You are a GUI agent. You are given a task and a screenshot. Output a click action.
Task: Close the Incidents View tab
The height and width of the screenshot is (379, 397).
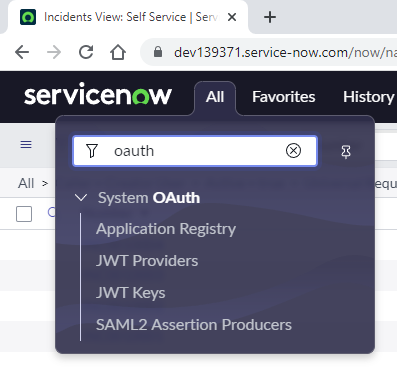tap(232, 17)
